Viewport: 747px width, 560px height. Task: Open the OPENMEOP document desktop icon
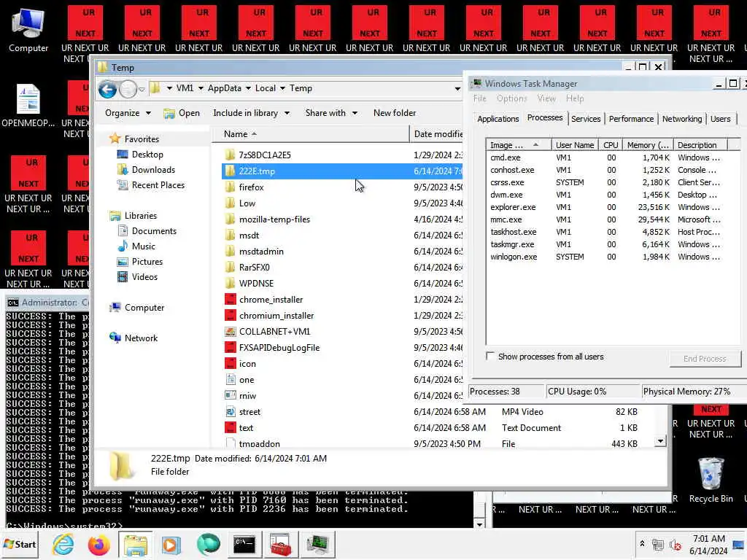[28, 105]
